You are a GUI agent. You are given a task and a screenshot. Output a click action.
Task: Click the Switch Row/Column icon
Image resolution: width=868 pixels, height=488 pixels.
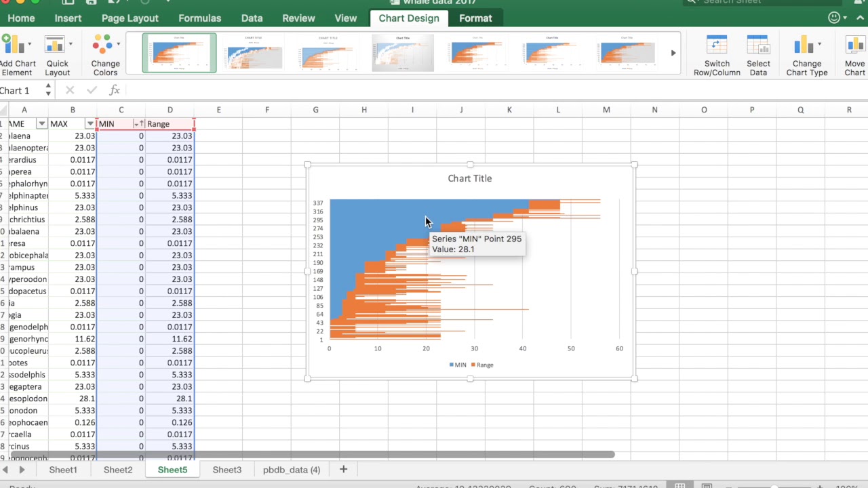coord(717,45)
